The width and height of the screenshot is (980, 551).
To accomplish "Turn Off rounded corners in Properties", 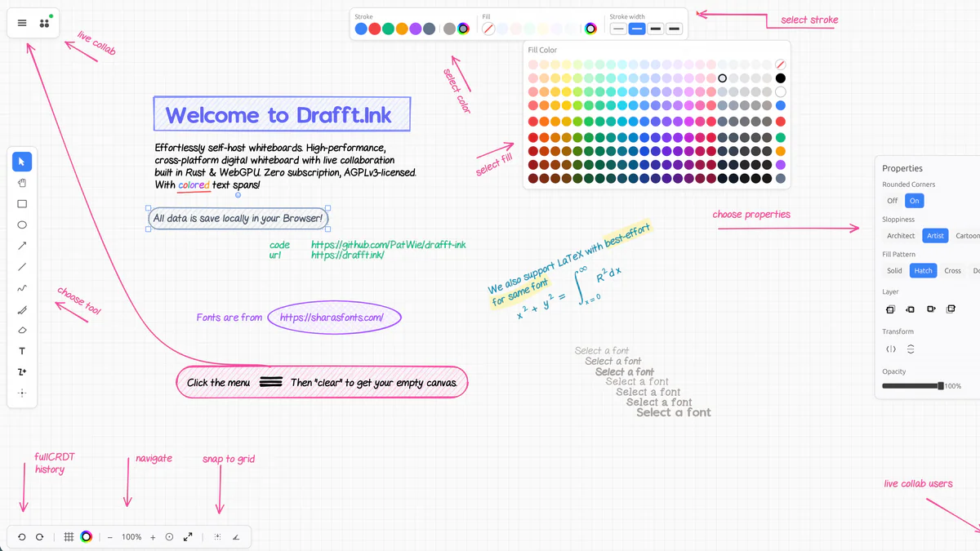I will [893, 200].
